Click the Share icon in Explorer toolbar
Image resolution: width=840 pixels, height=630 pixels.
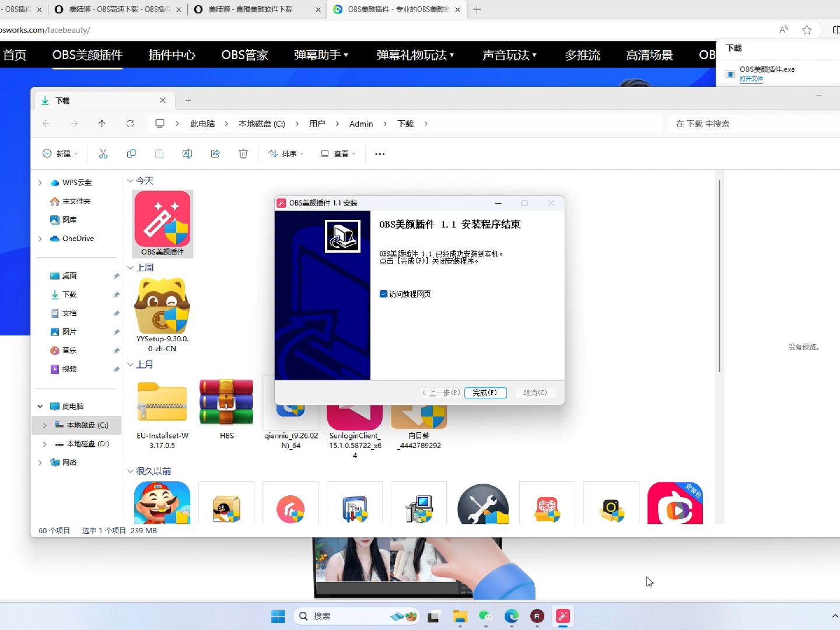[x=215, y=153]
